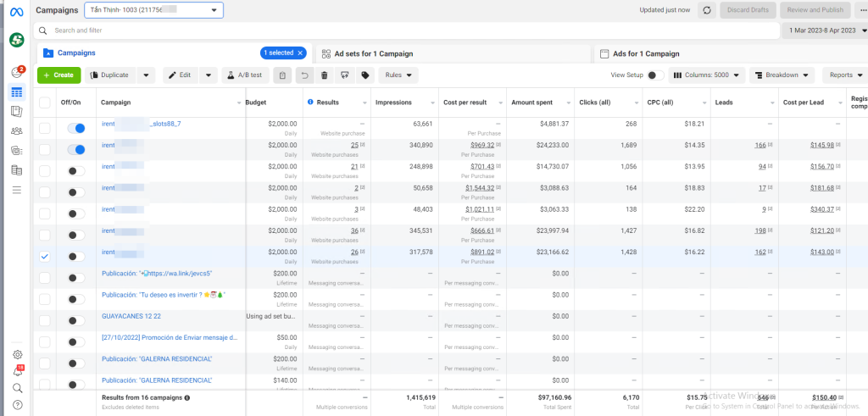This screenshot has height=416, width=868.
Task: Open GUAYACANES 12 22 campaign link
Action: pyautogui.click(x=131, y=316)
